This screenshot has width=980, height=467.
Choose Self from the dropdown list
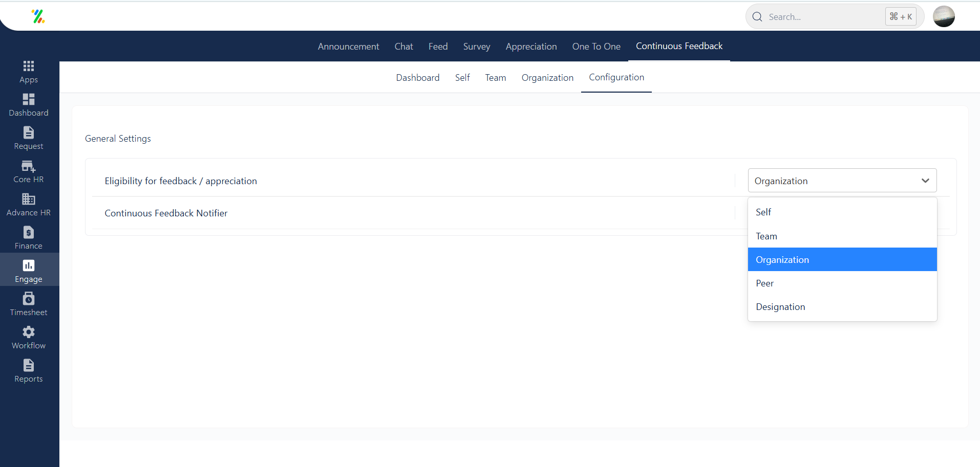(842, 212)
